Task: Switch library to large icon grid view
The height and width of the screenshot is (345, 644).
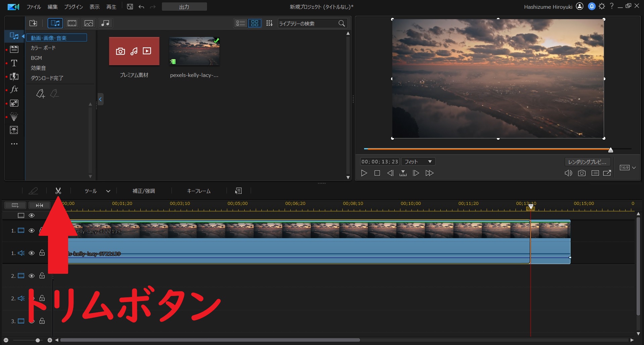Action: 255,23
